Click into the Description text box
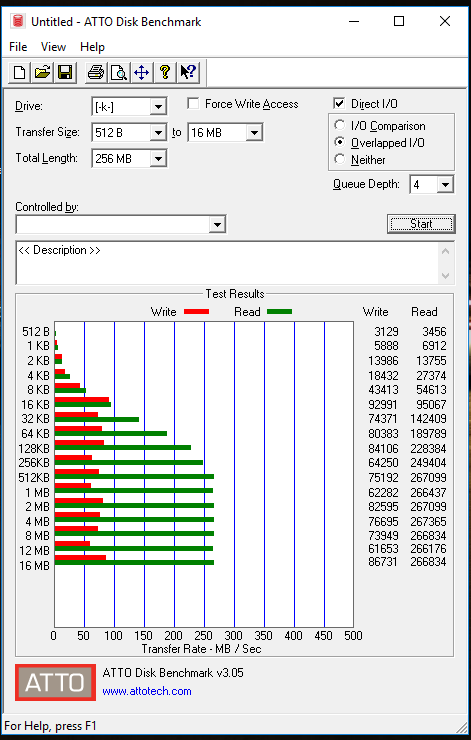This screenshot has height=740, width=471. 227,263
